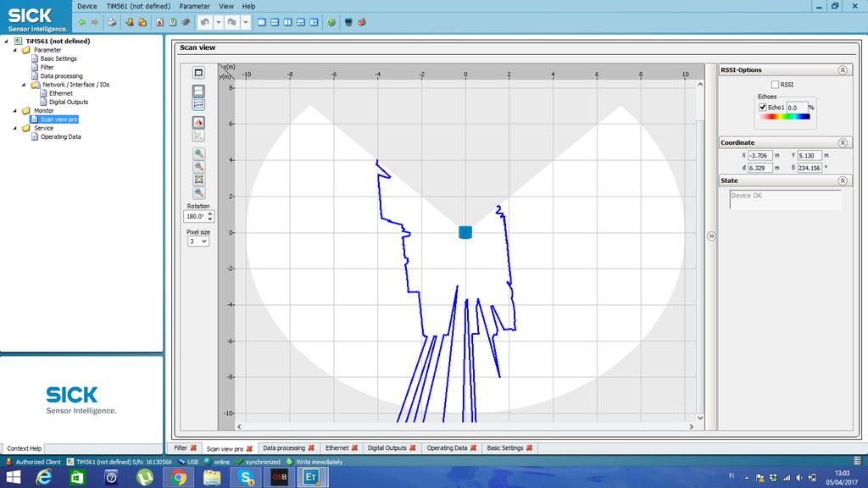Select Data processing in the tree
This screenshot has height=488, width=868.
coord(61,75)
